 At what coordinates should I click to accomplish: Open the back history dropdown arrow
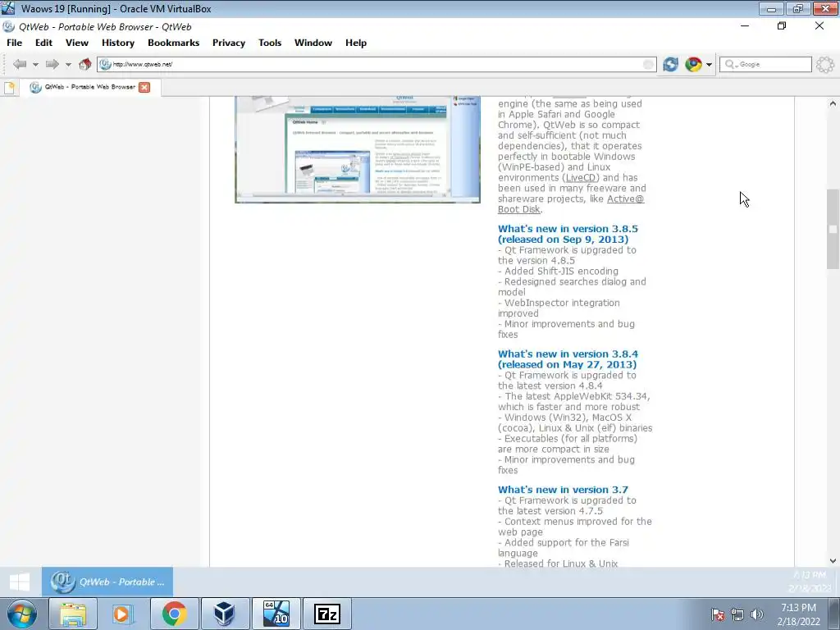pos(35,65)
